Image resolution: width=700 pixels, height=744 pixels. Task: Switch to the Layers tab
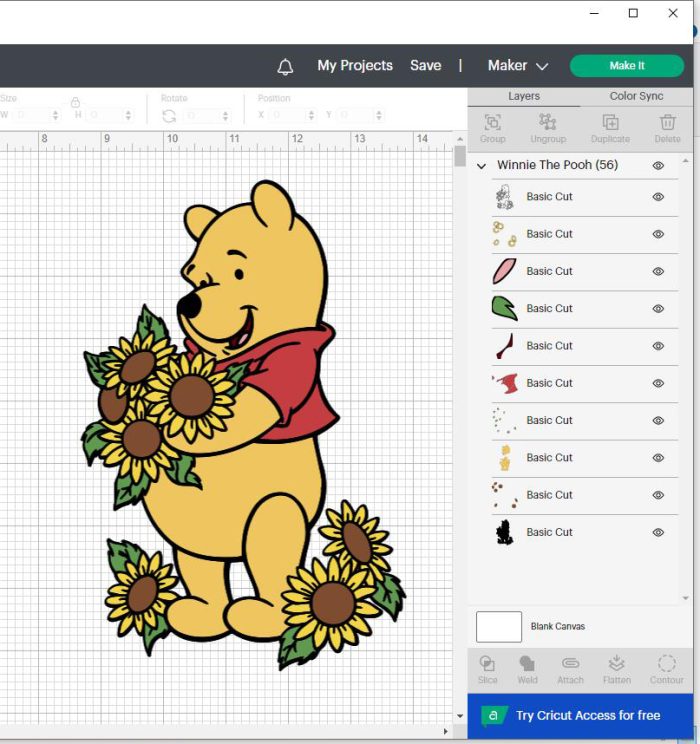(524, 96)
